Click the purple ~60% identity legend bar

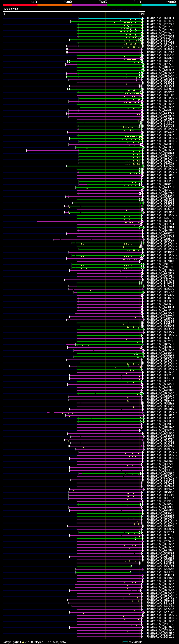coord(89,5)
